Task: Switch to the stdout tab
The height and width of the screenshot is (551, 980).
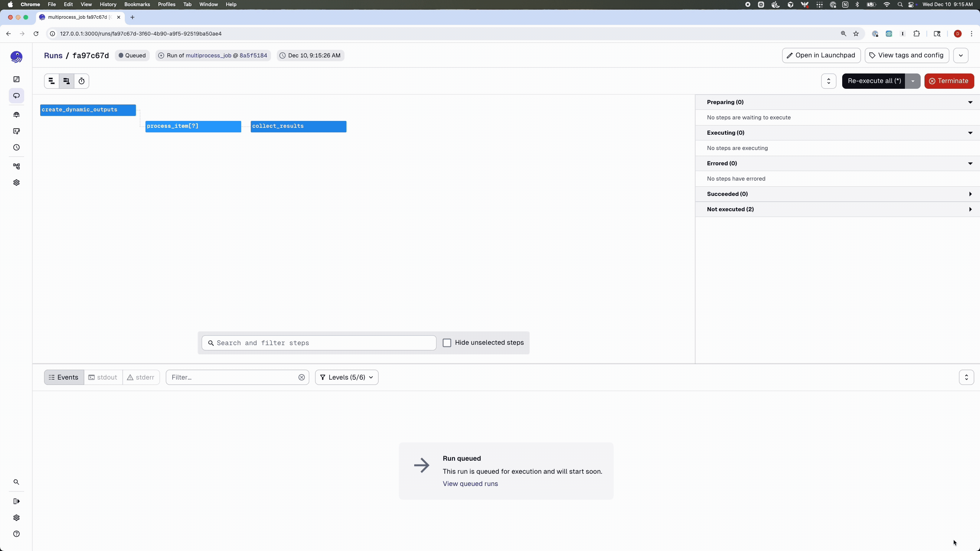Action: [103, 377]
